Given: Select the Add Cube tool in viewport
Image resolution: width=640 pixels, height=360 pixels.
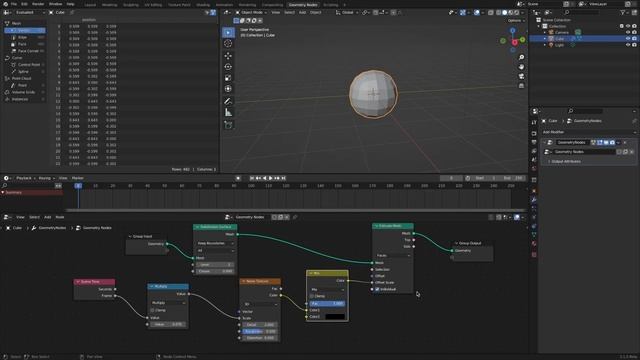Looking at the screenshot, I should (228, 125).
